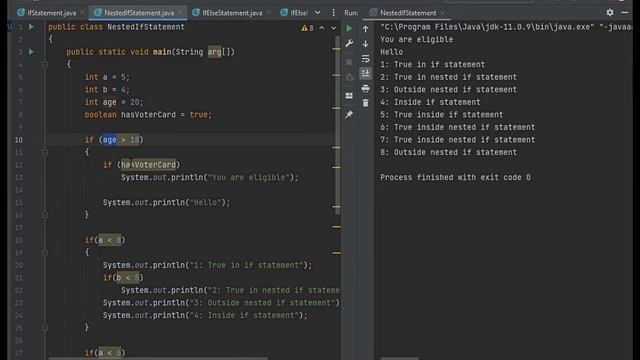Click 'boolean hasVoterCard = true;' line

(148, 115)
